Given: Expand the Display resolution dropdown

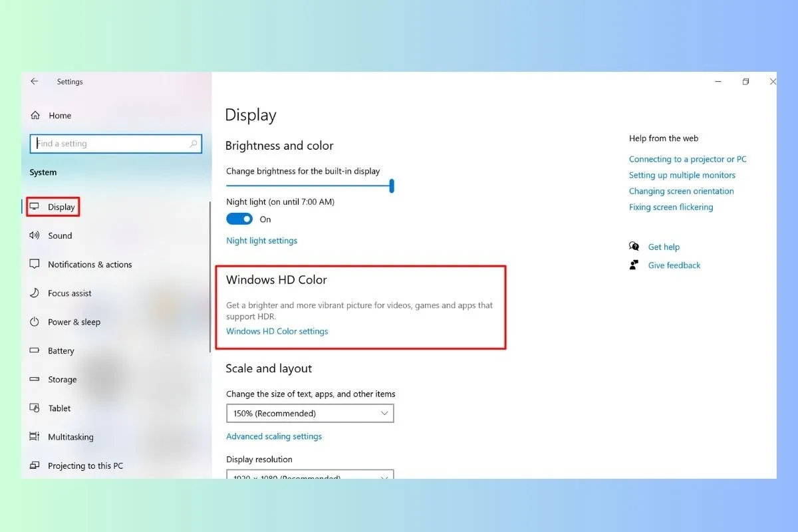Looking at the screenshot, I should click(x=310, y=475).
